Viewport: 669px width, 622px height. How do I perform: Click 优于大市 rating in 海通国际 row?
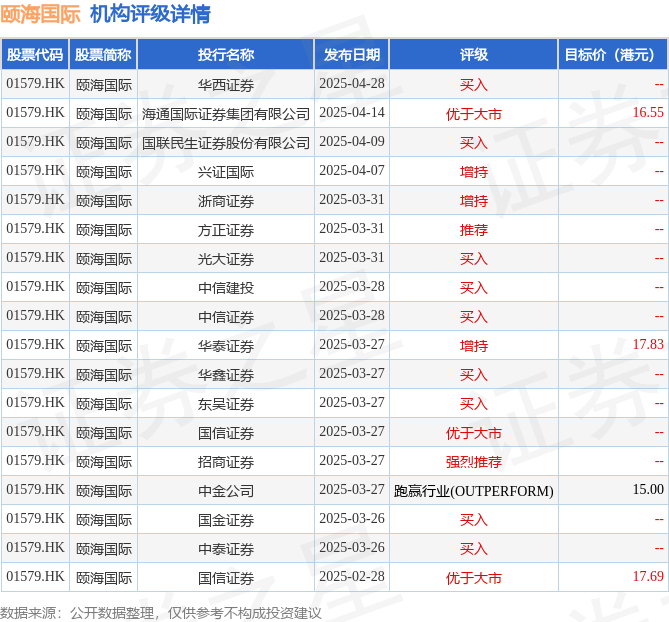point(474,114)
